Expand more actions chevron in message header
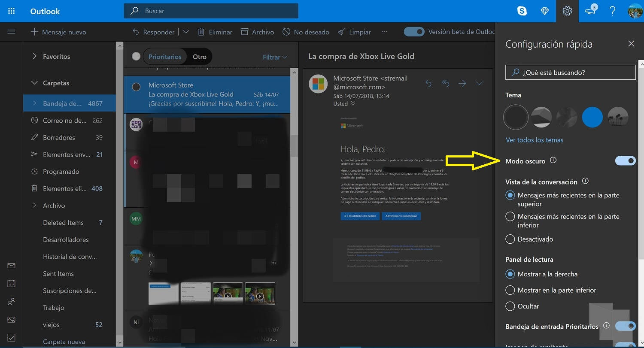 point(479,84)
